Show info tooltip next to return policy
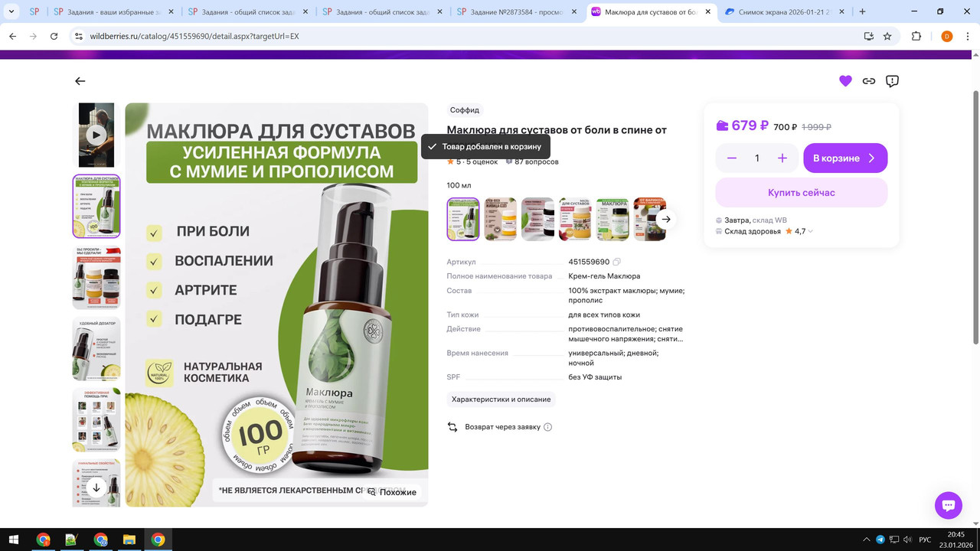 tap(547, 427)
